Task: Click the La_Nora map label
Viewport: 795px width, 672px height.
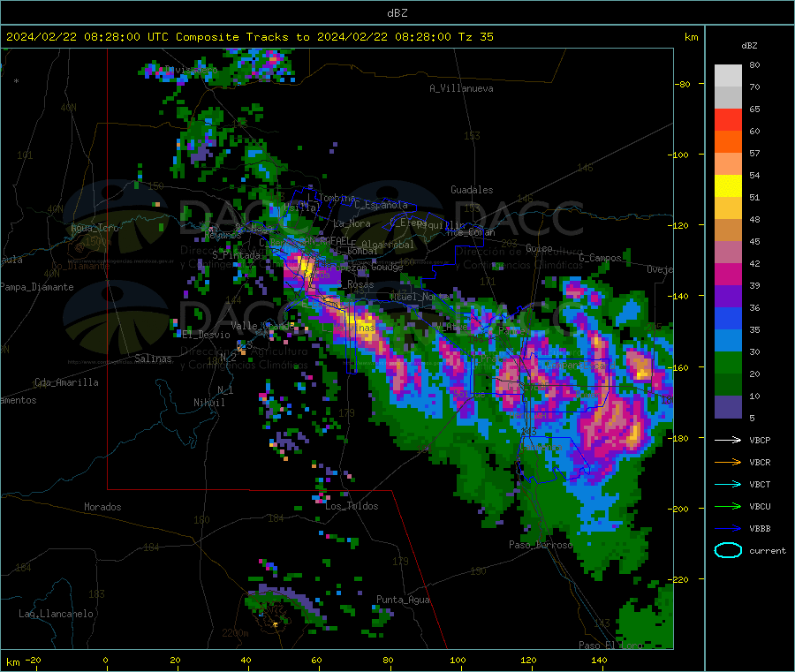Action: (352, 223)
